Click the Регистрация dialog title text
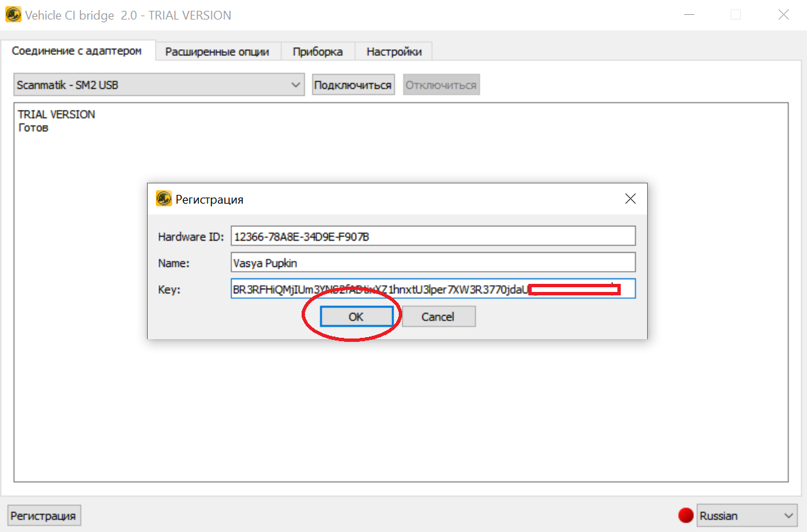Image resolution: width=807 pixels, height=532 pixels. [x=209, y=199]
